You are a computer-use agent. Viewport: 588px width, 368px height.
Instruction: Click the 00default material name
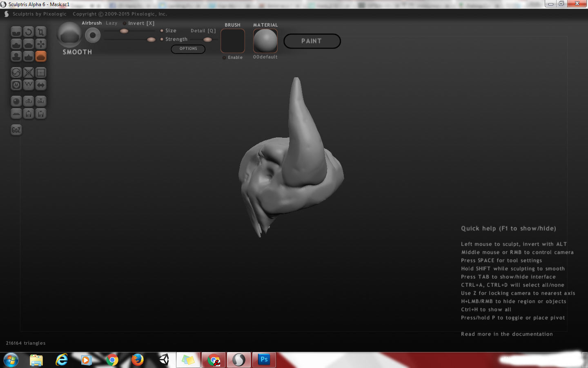point(265,57)
